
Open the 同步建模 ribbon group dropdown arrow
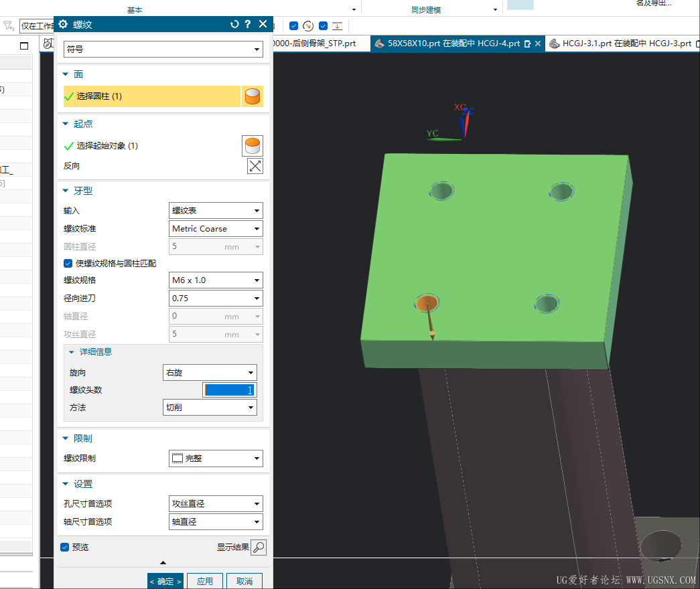[495, 10]
